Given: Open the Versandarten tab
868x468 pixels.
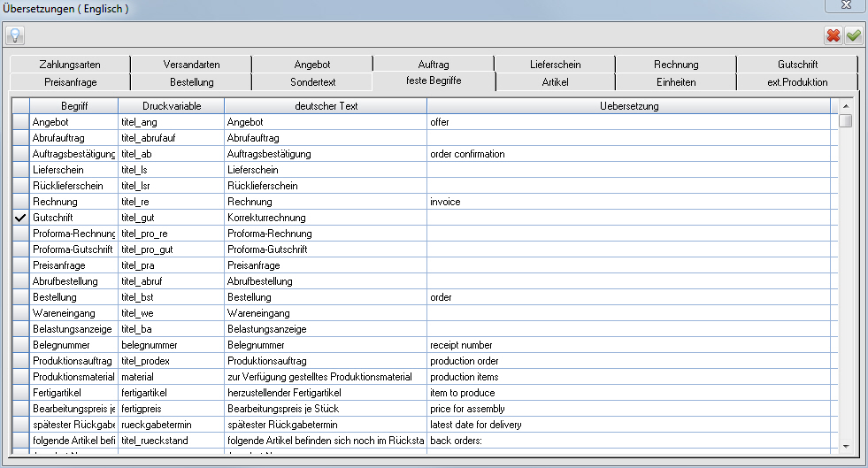Looking at the screenshot, I should pyautogui.click(x=191, y=65).
